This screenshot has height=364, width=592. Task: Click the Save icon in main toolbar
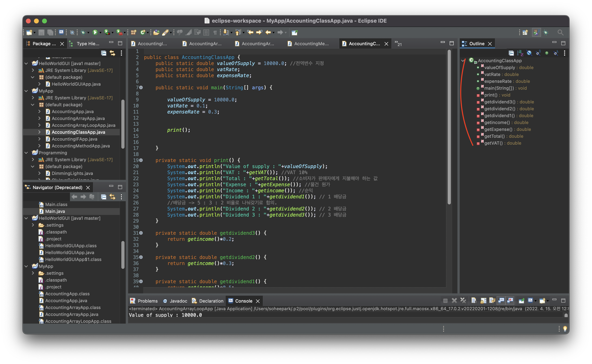[41, 32]
